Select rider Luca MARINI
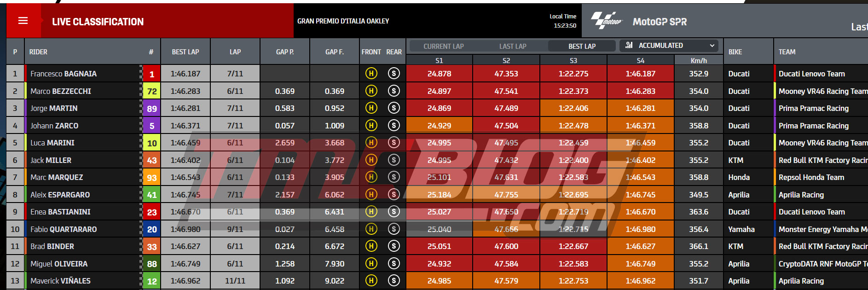This screenshot has height=290, width=868. tap(52, 143)
